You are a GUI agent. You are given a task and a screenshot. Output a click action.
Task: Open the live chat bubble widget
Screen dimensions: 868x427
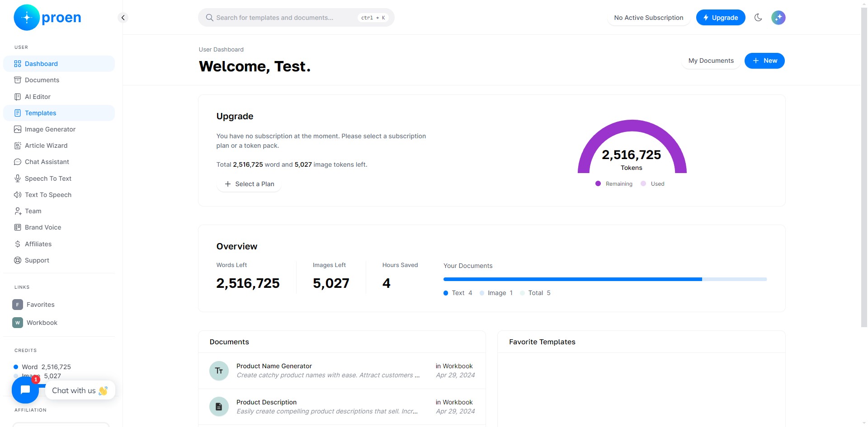pyautogui.click(x=25, y=390)
